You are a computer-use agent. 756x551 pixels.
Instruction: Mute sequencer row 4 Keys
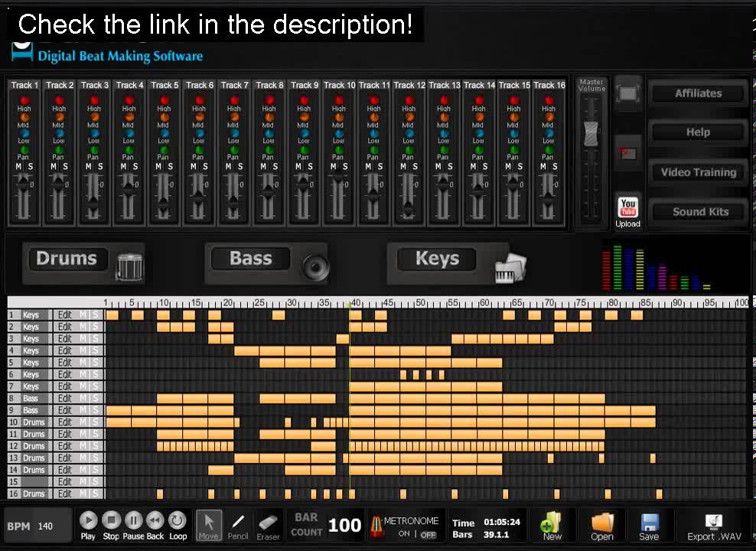click(x=83, y=350)
